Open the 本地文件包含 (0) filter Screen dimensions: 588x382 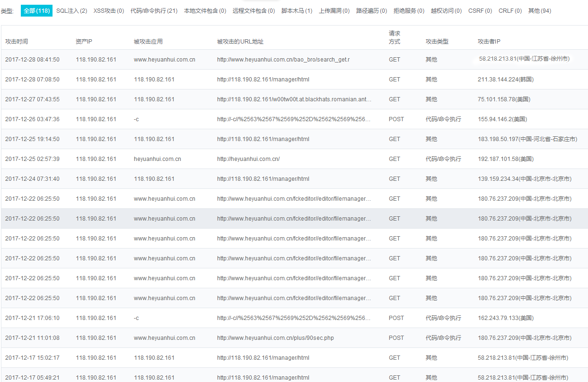click(205, 10)
